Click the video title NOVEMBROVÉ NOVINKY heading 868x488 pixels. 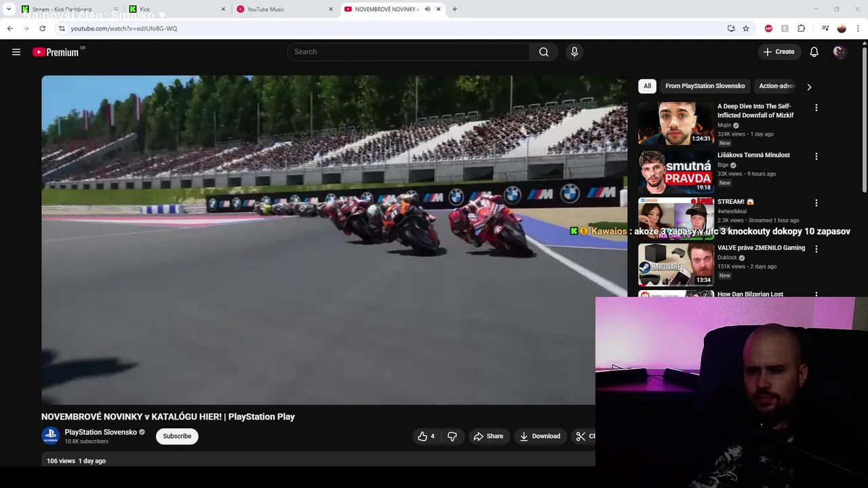pos(168,417)
